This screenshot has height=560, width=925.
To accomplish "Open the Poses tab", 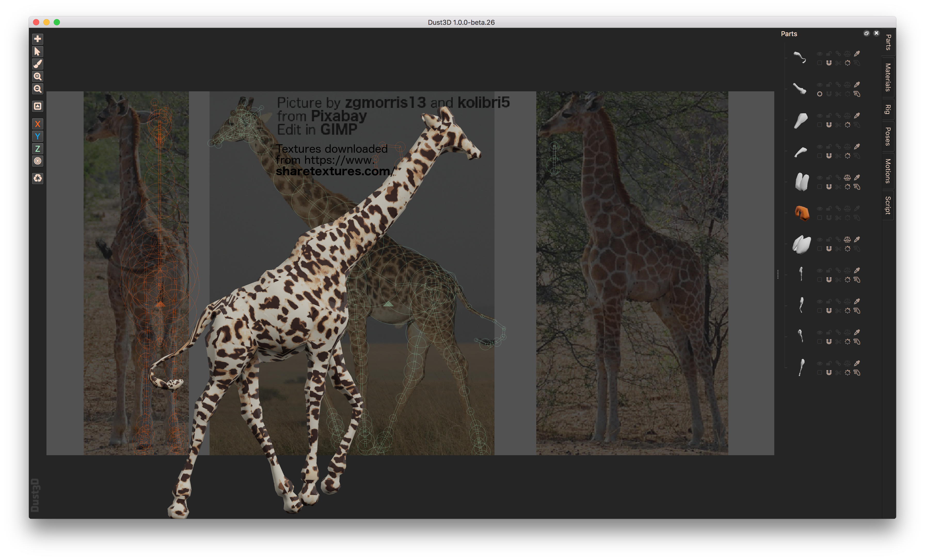I will (x=888, y=136).
